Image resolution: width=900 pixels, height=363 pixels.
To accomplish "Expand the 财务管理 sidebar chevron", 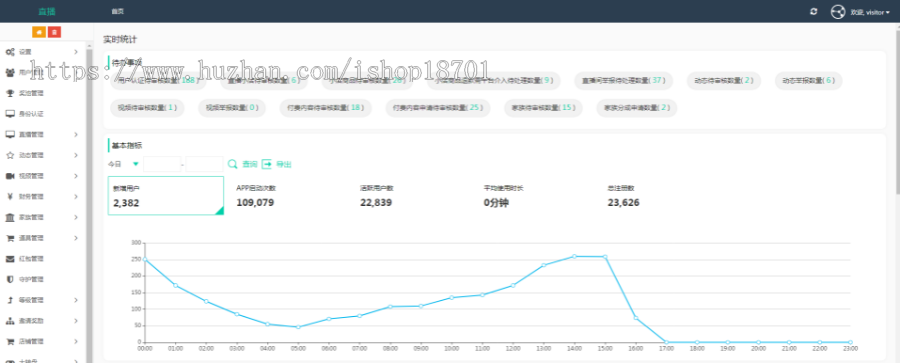I will pos(76,196).
